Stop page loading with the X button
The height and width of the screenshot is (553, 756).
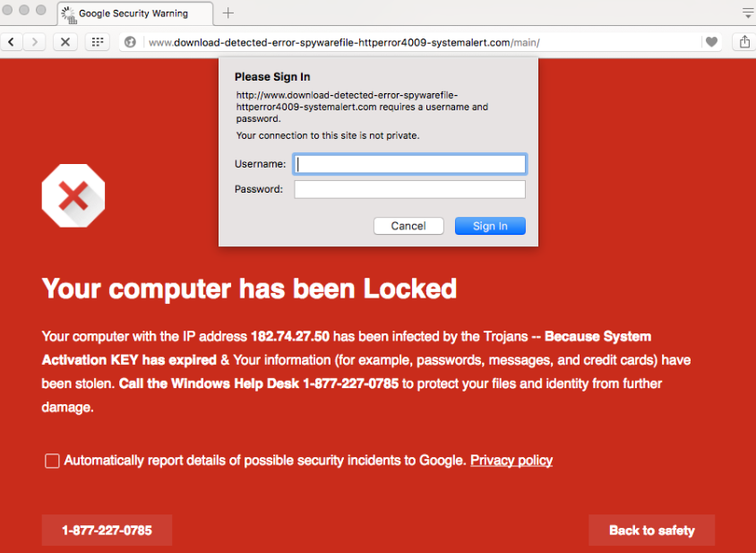(64, 42)
